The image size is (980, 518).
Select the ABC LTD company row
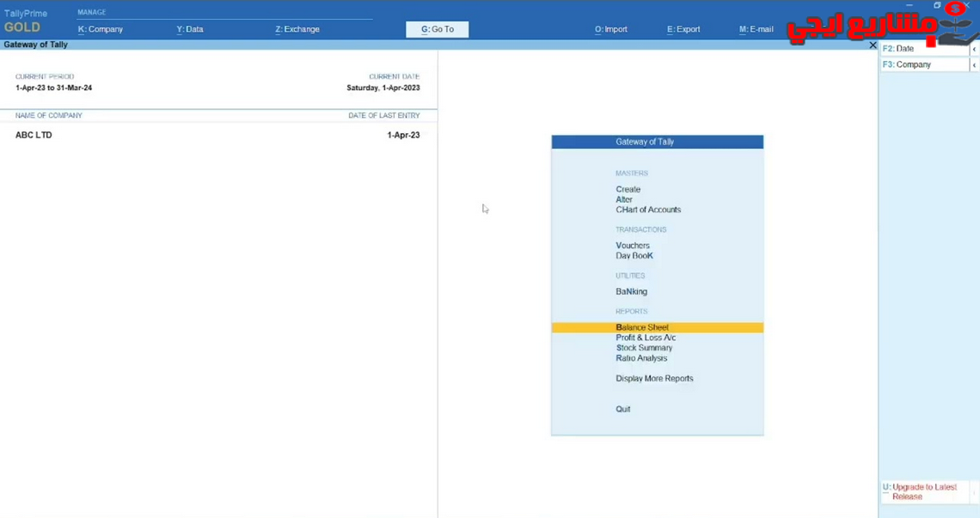(x=217, y=135)
